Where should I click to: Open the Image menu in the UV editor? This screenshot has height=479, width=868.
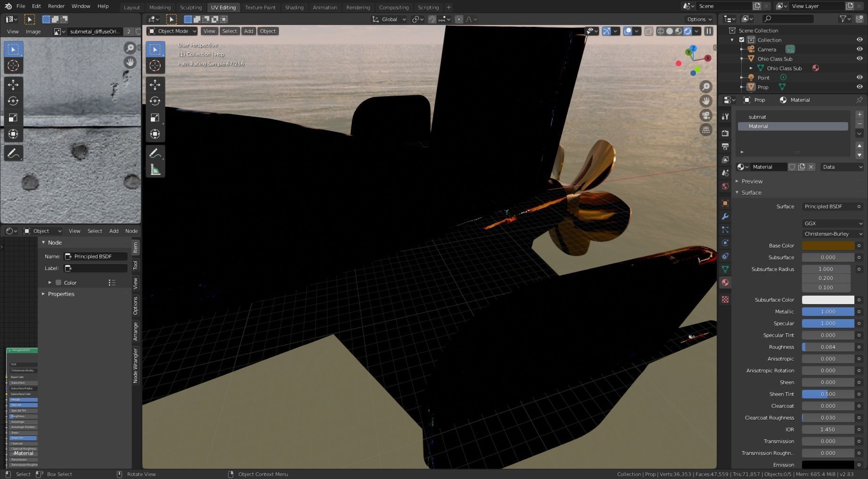pyautogui.click(x=33, y=32)
